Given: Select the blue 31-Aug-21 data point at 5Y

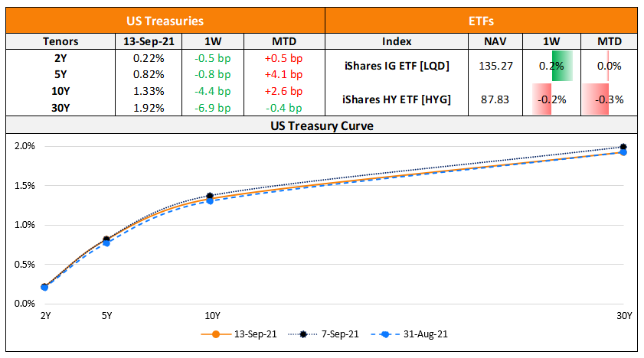Looking at the screenshot, I should pyautogui.click(x=106, y=242).
